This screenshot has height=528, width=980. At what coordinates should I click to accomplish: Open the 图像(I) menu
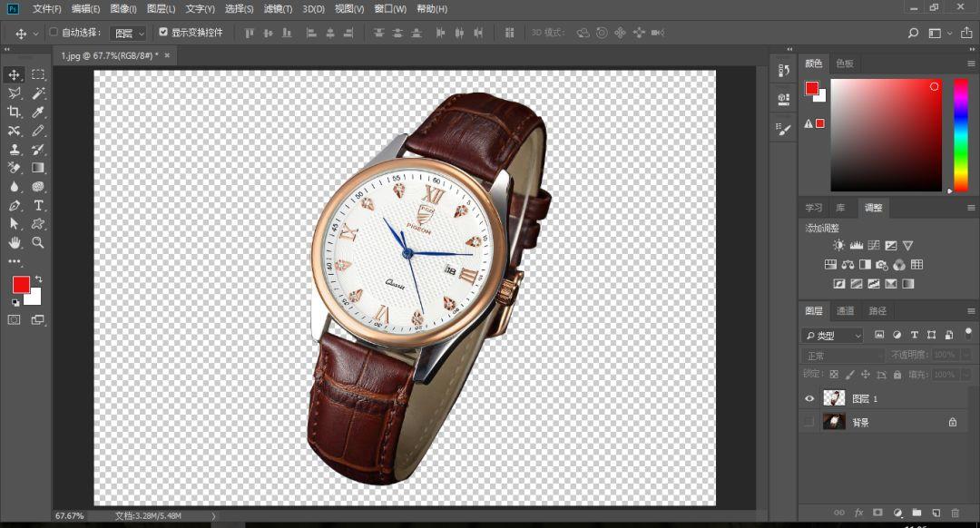(123, 9)
